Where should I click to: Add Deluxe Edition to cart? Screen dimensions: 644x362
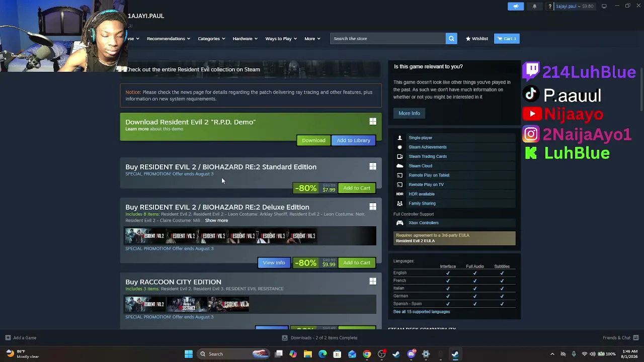click(357, 262)
